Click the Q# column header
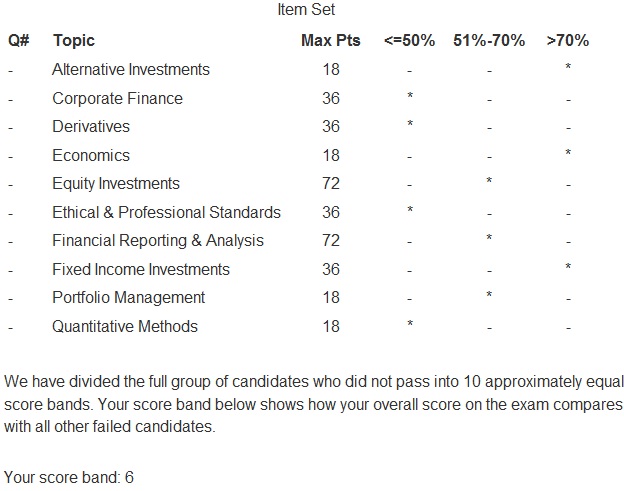 click(19, 41)
